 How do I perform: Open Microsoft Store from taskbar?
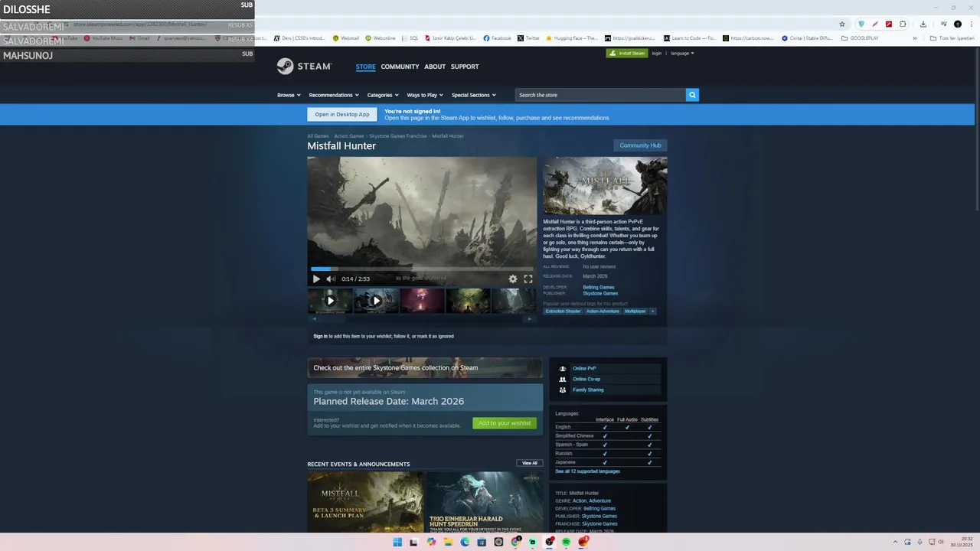[x=482, y=542]
